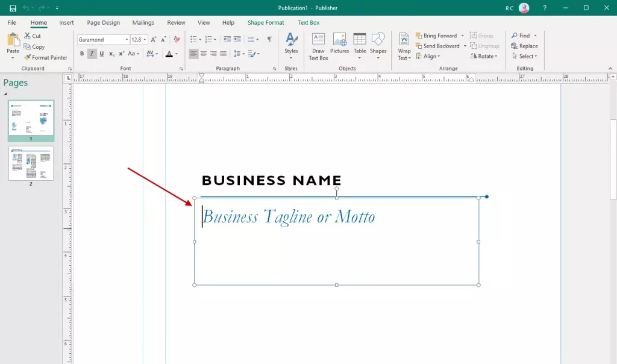Image resolution: width=617 pixels, height=364 pixels.
Task: Click the Ungroup objects button
Action: [484, 46]
